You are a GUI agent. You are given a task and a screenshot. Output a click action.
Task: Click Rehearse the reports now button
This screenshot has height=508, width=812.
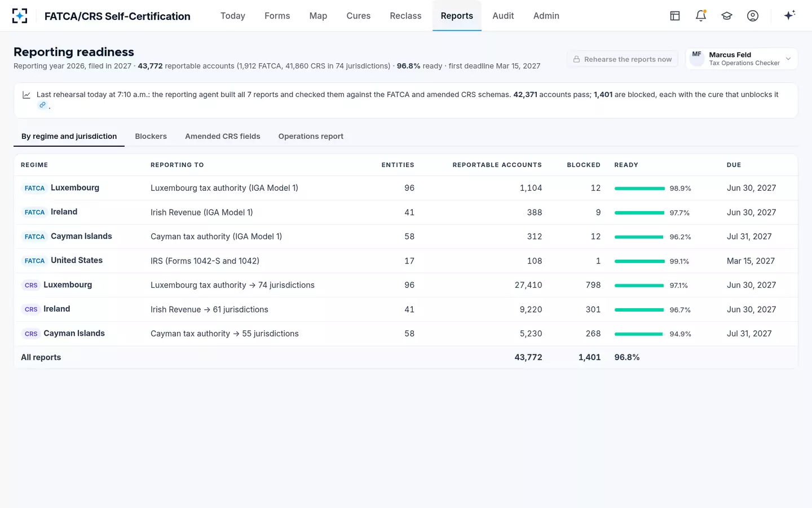pos(623,59)
